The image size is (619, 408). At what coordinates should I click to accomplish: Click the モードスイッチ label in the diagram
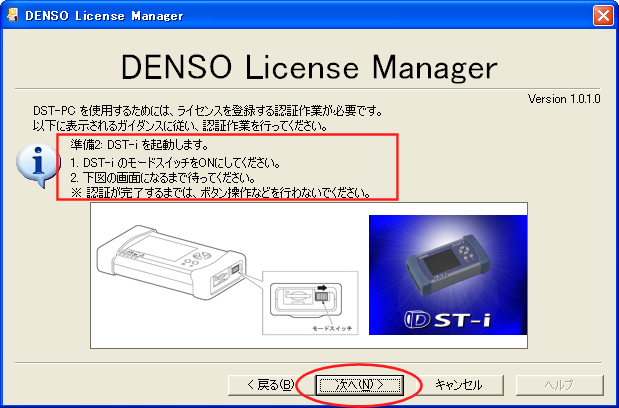pos(332,328)
